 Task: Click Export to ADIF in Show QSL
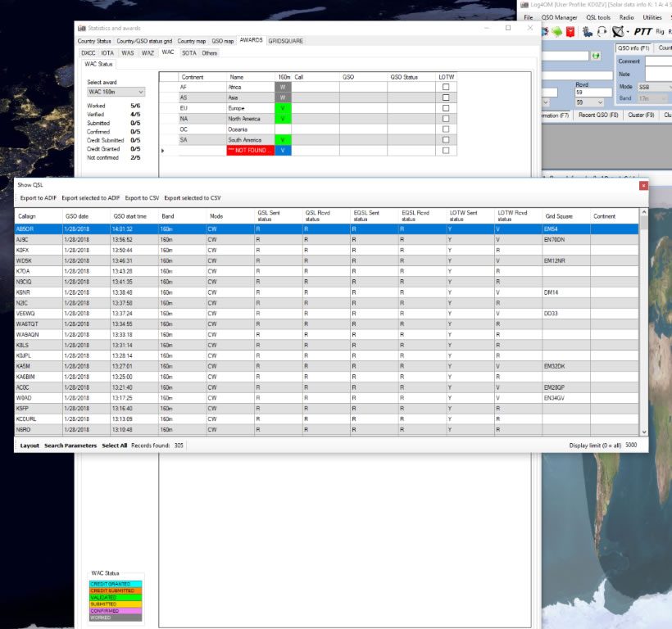coord(39,198)
